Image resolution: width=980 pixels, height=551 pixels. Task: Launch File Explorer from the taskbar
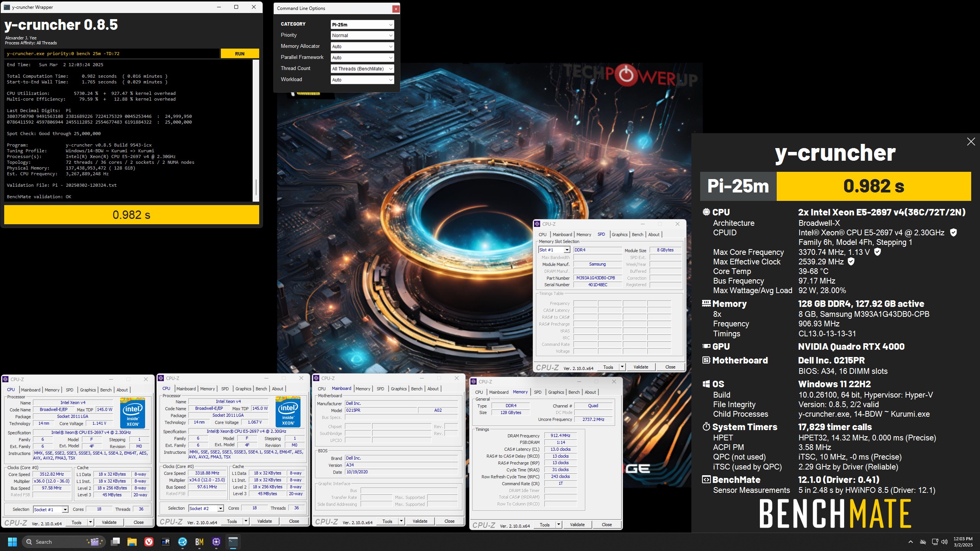click(x=132, y=542)
